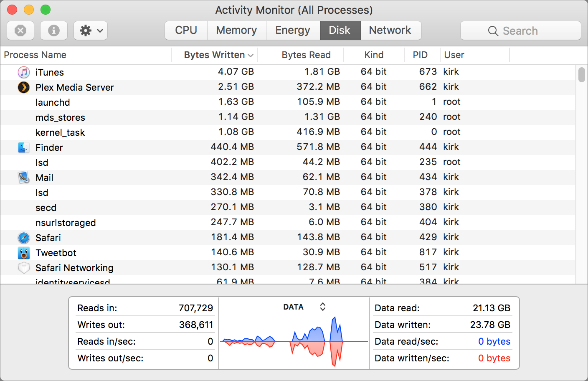Switch to the Memory tab
This screenshot has height=381, width=588.
[x=236, y=30]
